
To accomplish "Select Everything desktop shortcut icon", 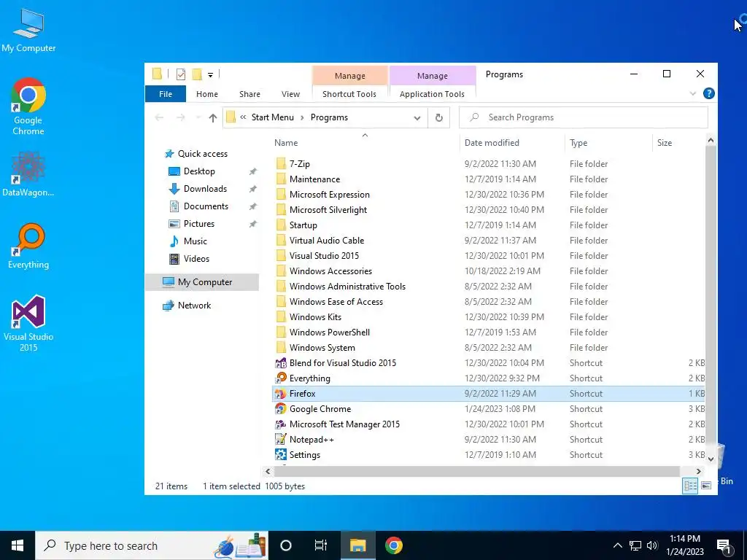I will tap(28, 246).
